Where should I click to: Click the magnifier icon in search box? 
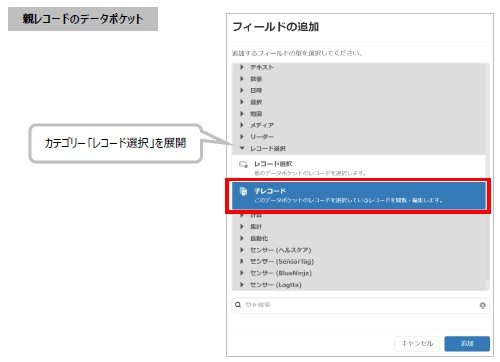(x=238, y=305)
